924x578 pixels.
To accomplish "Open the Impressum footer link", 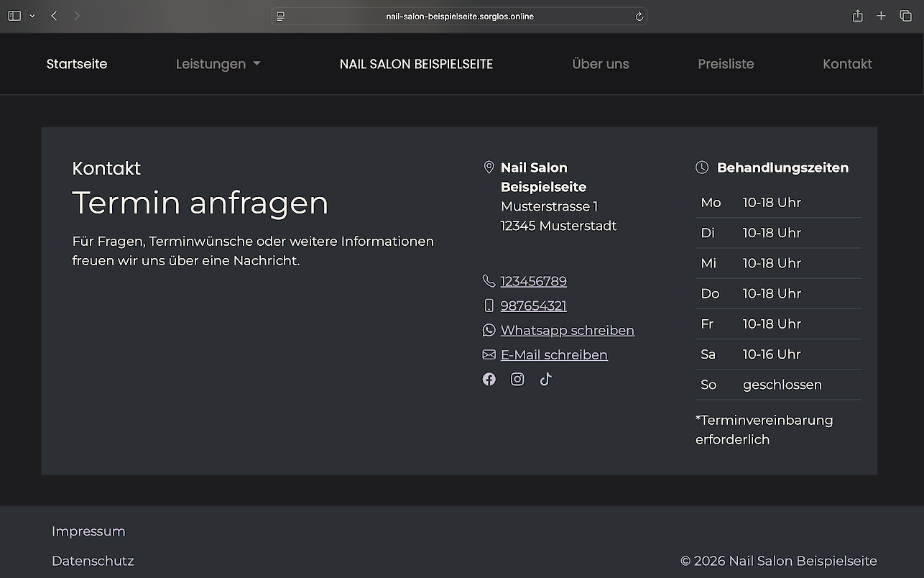I will click(88, 531).
